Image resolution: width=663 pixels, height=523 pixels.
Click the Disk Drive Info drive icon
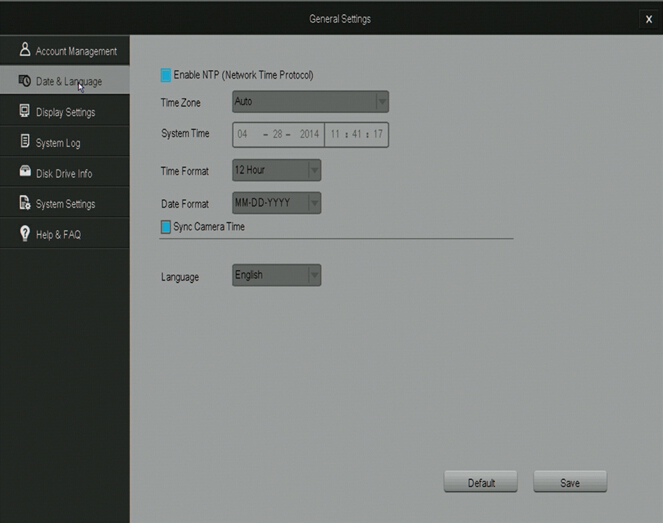(x=25, y=171)
